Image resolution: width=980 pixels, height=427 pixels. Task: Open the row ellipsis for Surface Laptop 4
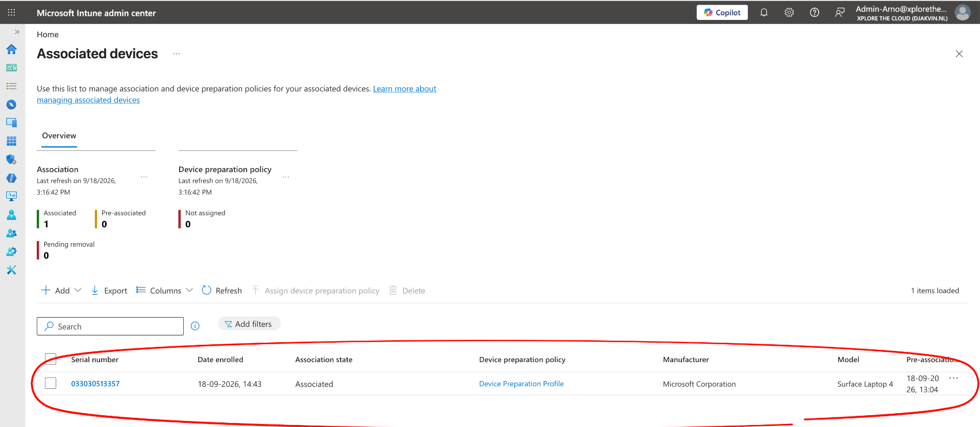pos(953,378)
